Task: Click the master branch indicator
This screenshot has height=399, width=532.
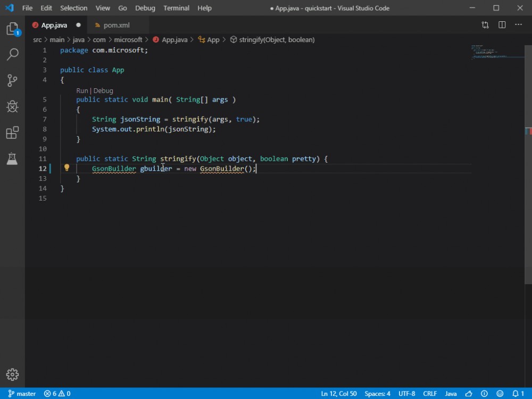Action: (21, 394)
